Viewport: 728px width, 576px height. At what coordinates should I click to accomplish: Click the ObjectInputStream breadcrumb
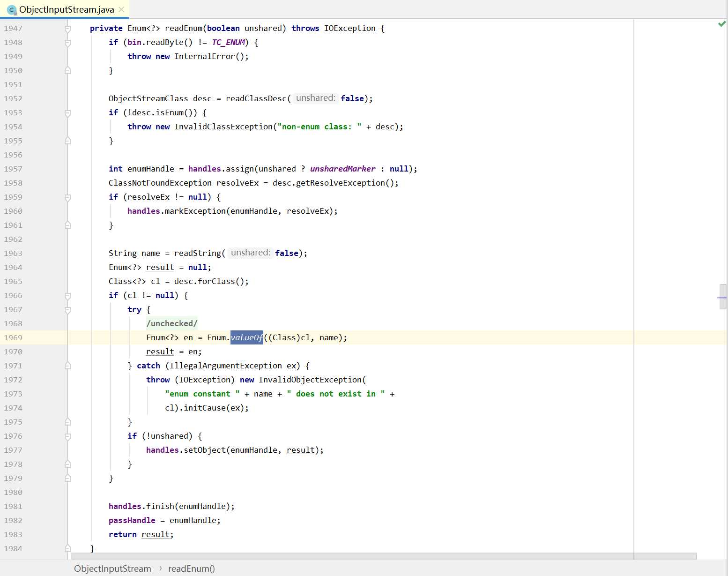112,569
